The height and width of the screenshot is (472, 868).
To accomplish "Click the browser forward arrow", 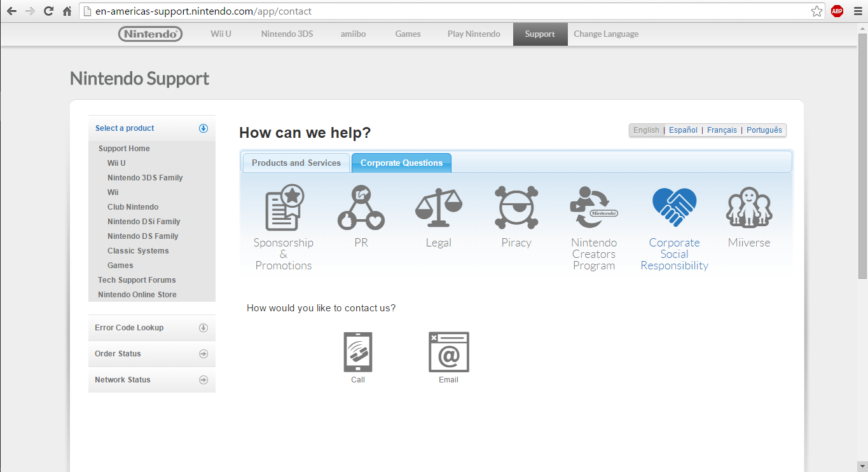I will (30, 11).
